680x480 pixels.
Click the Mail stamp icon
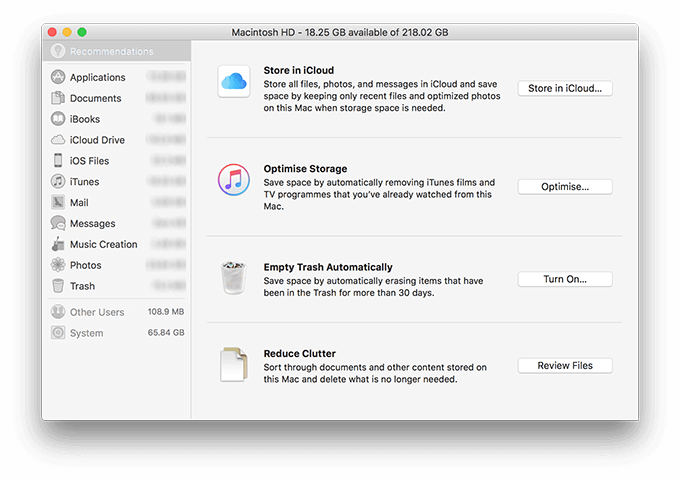(x=58, y=203)
